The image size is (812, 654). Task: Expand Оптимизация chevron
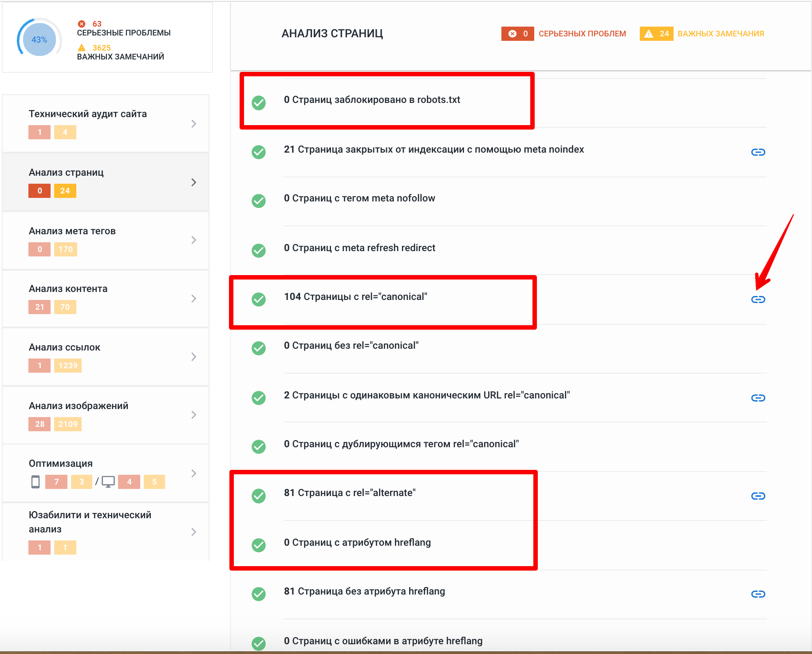click(x=193, y=473)
